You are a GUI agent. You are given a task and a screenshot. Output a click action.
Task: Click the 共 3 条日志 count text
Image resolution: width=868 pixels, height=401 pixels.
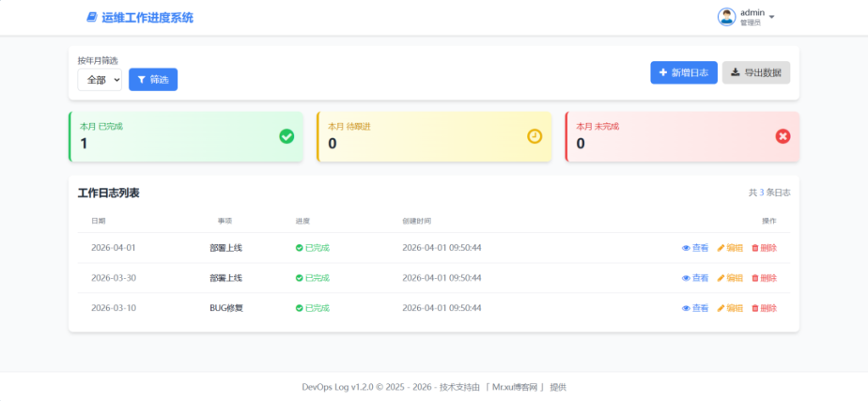click(770, 192)
